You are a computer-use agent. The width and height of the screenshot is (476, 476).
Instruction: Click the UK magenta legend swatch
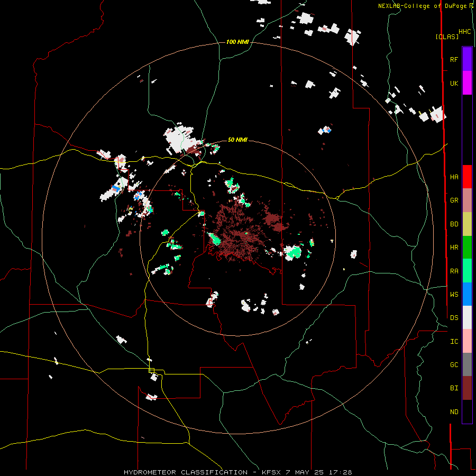(x=467, y=83)
